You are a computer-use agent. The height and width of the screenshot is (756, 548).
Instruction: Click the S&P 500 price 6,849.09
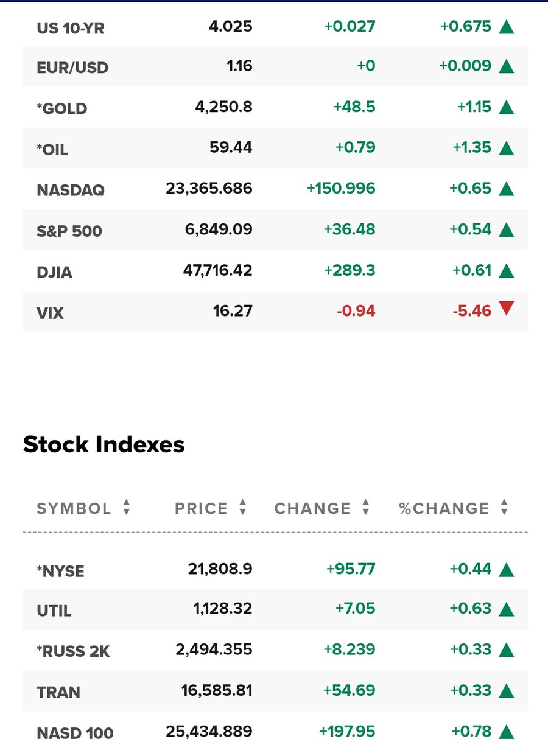point(219,229)
